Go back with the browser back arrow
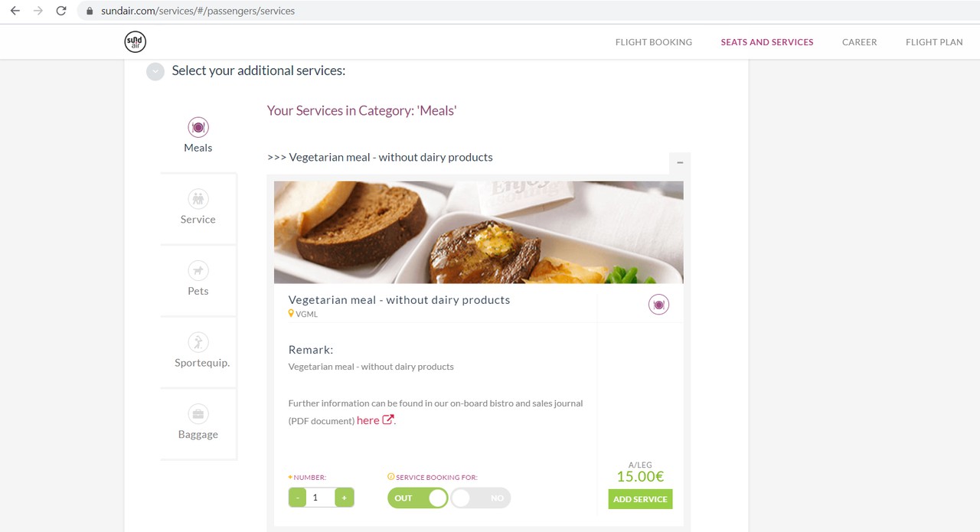This screenshot has width=980, height=532. (15, 11)
